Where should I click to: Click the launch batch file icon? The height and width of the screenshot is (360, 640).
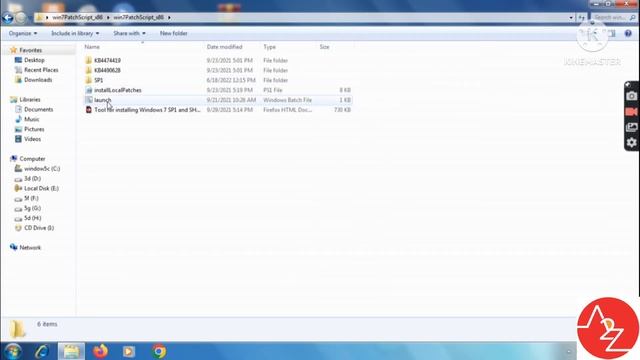89,100
